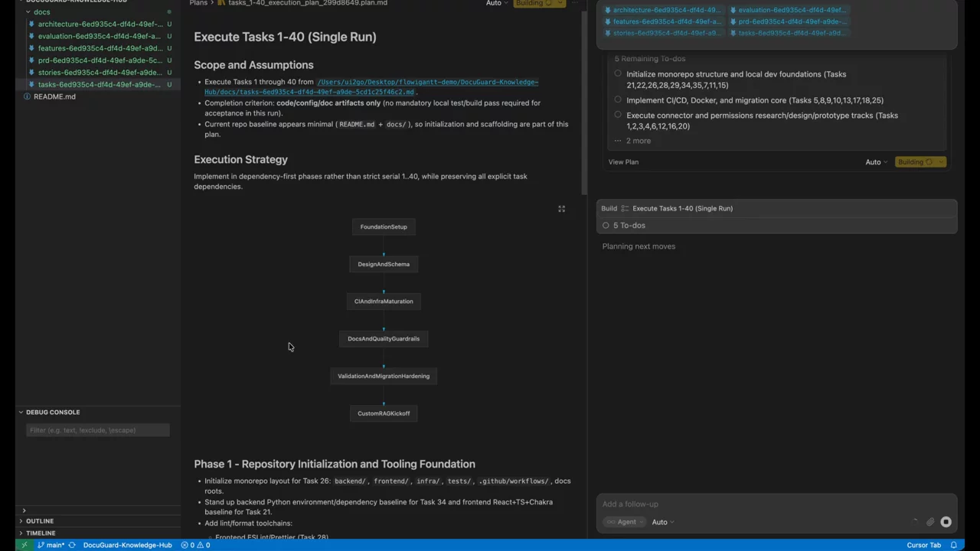980x551 pixels.
Task: Click features file chip in chat
Action: pos(663,21)
